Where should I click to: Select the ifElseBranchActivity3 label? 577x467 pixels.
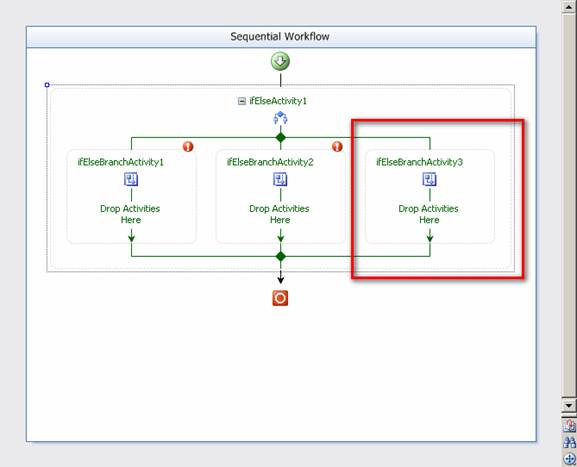420,162
